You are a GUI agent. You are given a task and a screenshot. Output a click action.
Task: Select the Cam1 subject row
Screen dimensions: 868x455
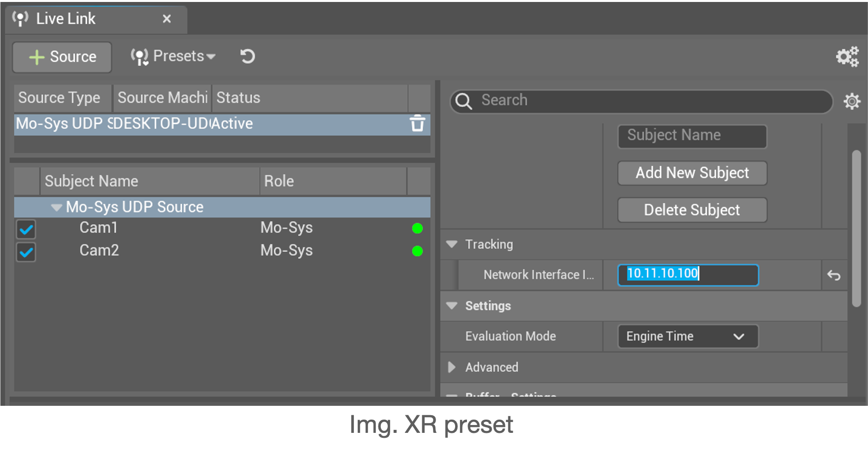[222, 228]
